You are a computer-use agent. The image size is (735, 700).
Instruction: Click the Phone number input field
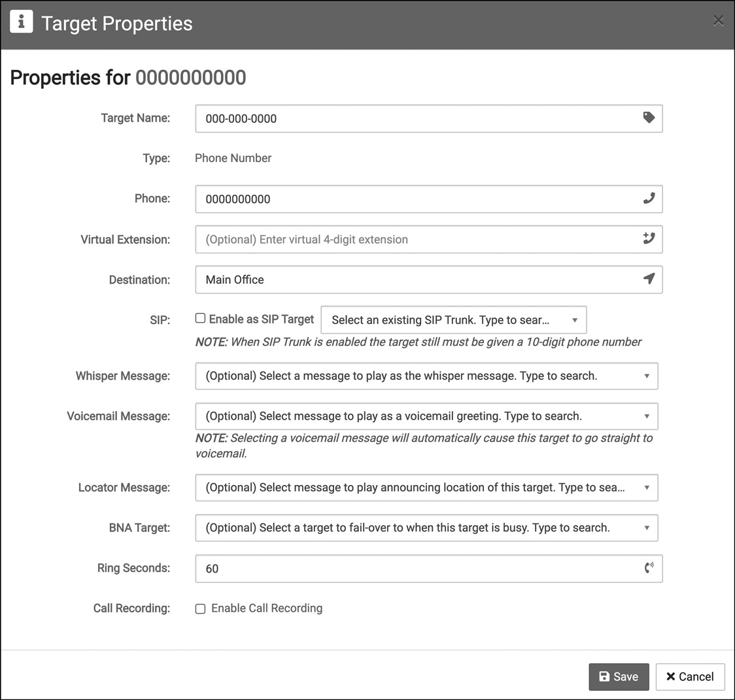392,199
